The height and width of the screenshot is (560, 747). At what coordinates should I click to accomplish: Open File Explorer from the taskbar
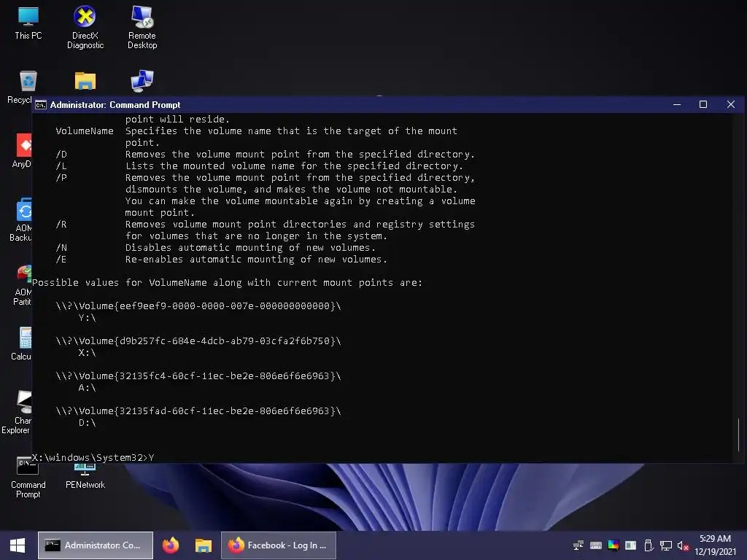[x=204, y=545]
